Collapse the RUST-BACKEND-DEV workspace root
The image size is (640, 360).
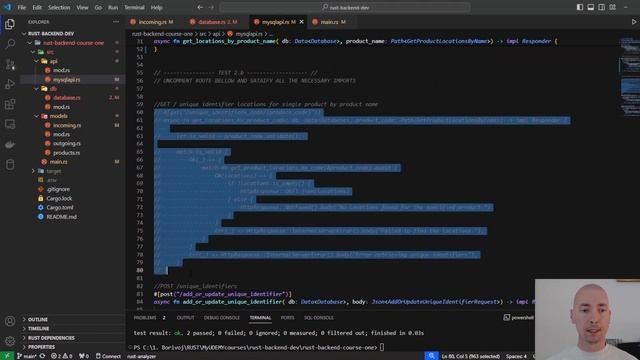click(24, 33)
